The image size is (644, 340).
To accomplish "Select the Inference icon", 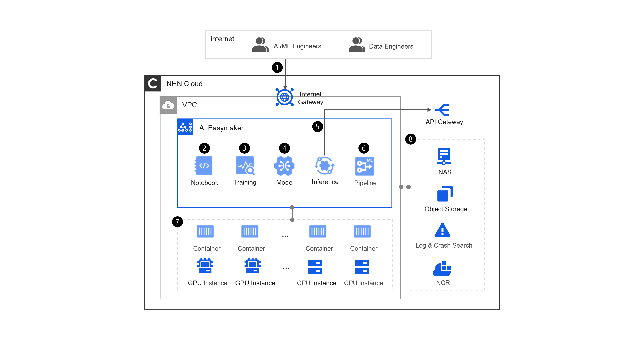I will (324, 165).
